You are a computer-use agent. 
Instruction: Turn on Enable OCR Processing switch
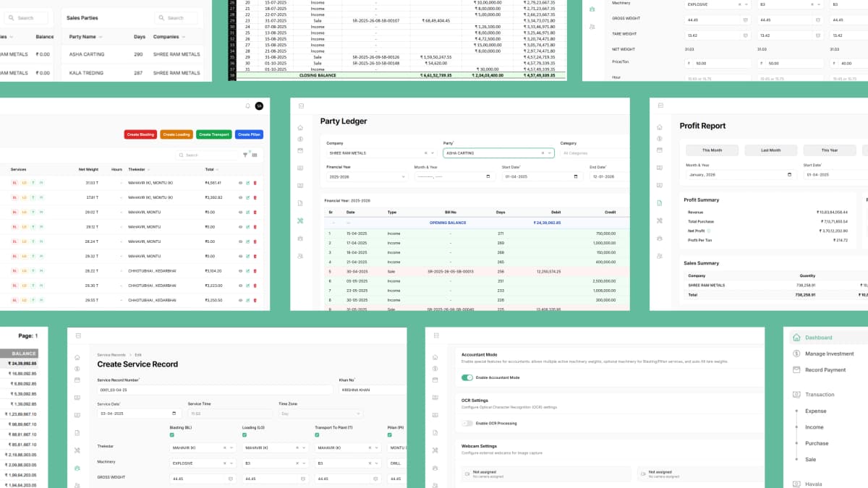467,423
